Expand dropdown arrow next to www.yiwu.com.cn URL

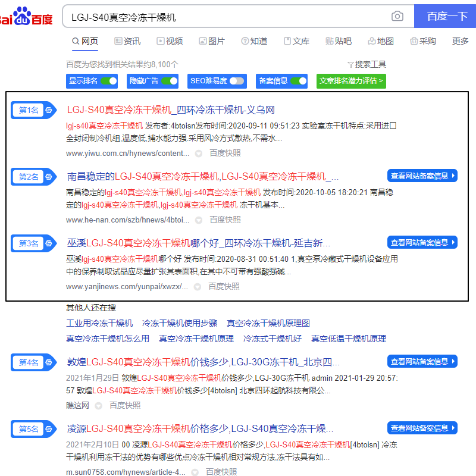(199, 154)
